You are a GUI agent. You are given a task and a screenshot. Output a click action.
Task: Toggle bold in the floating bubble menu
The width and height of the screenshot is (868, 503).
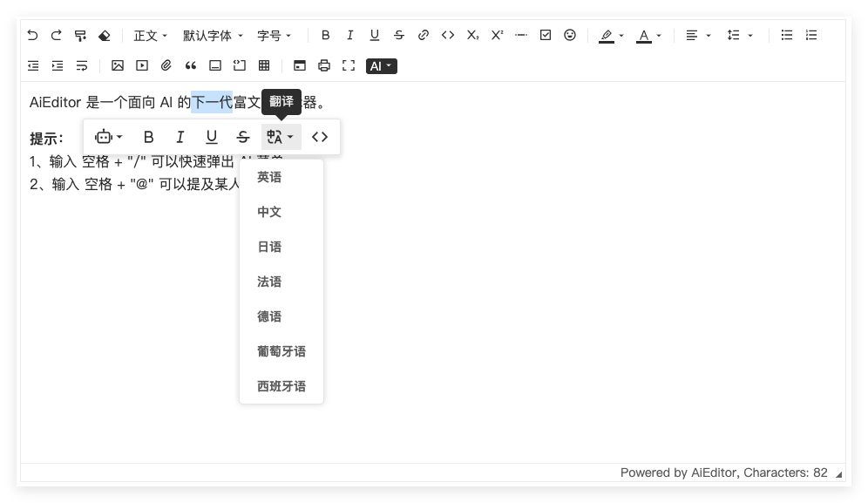(149, 137)
